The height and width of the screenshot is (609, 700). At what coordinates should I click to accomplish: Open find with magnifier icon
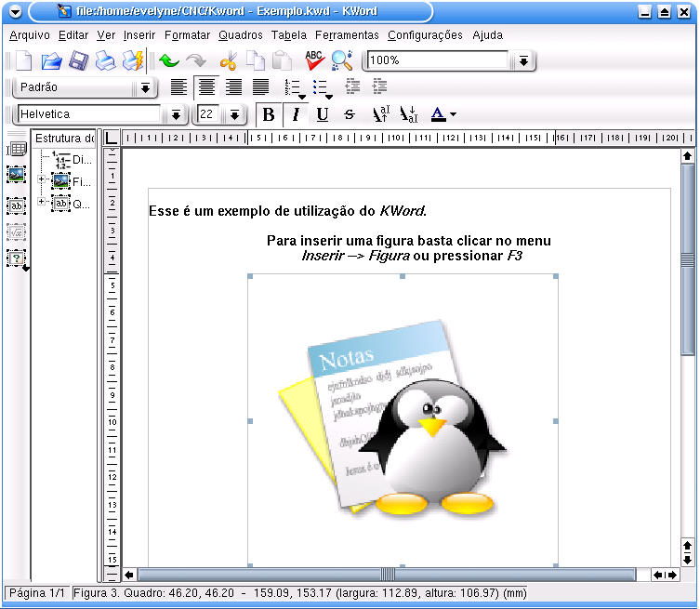[x=341, y=60]
